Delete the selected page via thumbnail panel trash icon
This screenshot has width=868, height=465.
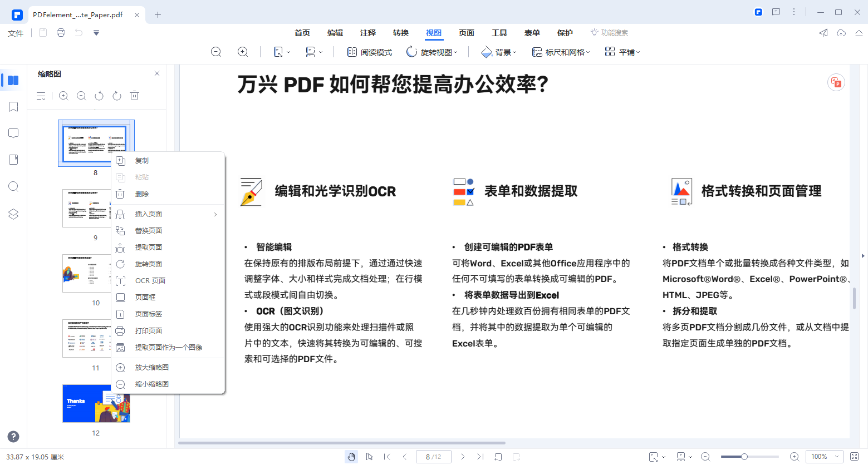point(134,95)
